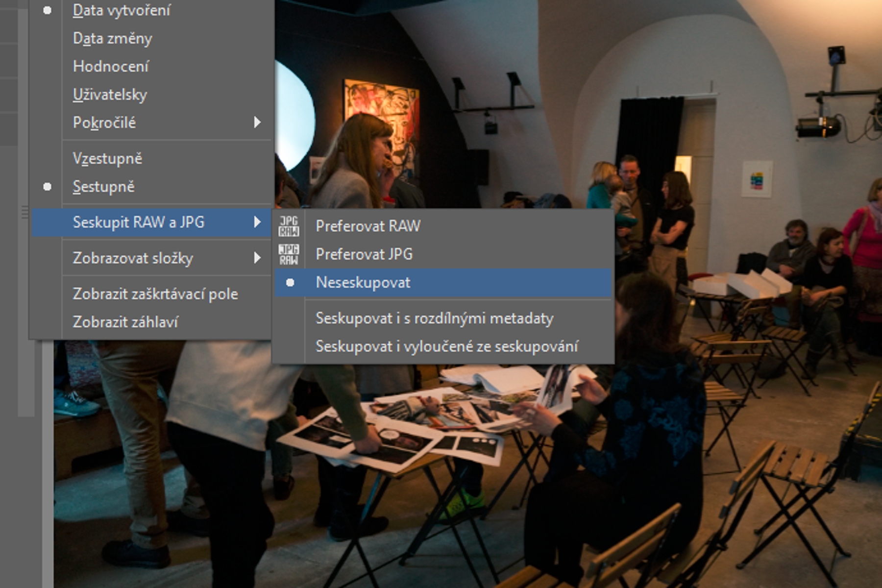The width and height of the screenshot is (882, 588).
Task: Click the photo preview of the gallery room
Action: point(686,441)
